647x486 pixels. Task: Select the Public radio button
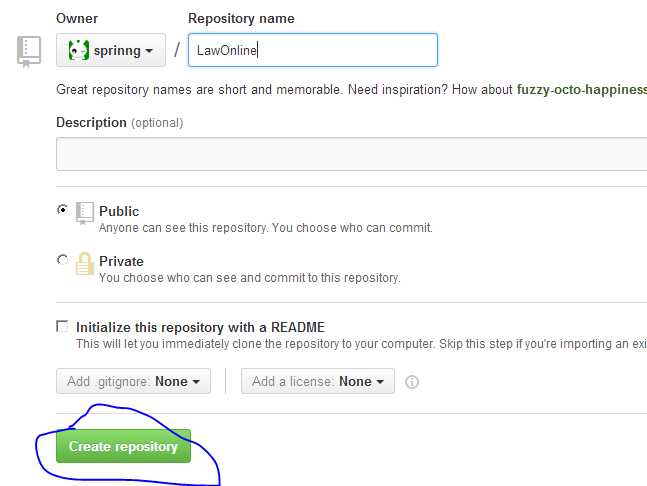(x=63, y=210)
